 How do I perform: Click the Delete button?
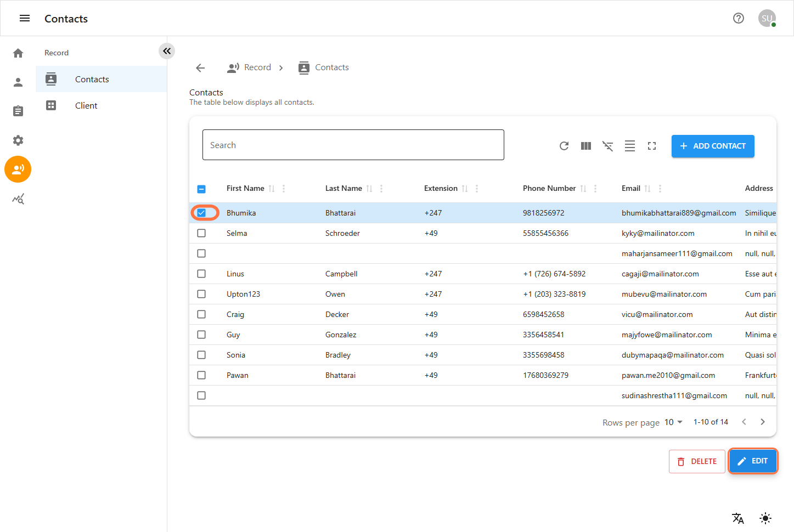pyautogui.click(x=696, y=462)
